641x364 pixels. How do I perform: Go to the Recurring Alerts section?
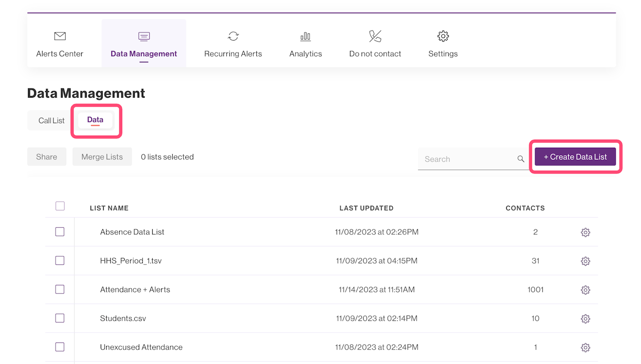point(233,44)
